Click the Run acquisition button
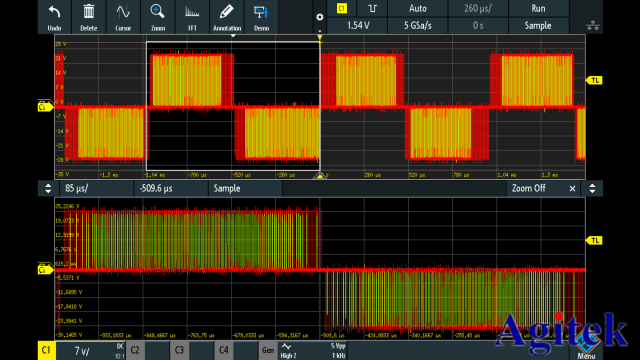This screenshot has width=640, height=360. tap(538, 9)
